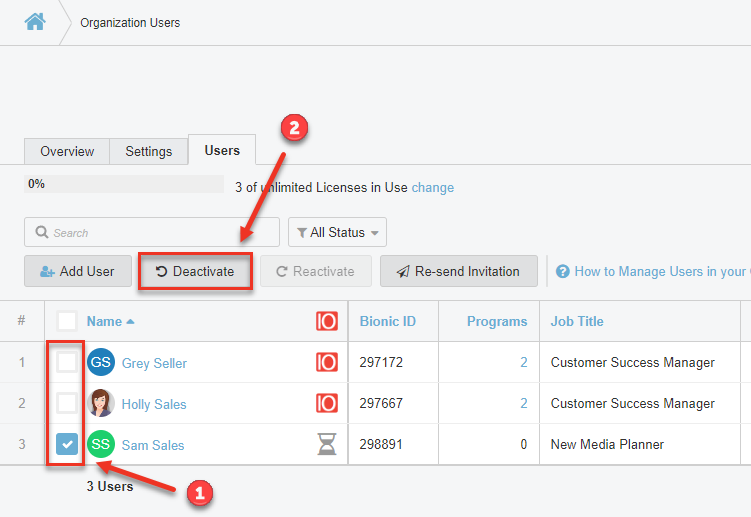Click Holly Sales' profile photo
The image size is (751, 517).
coord(101,403)
